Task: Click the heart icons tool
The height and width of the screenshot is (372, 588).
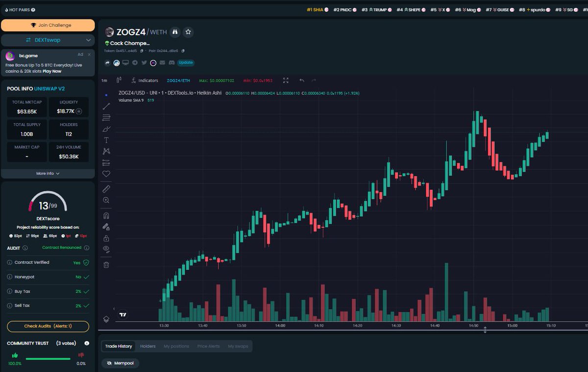Action: click(x=106, y=174)
